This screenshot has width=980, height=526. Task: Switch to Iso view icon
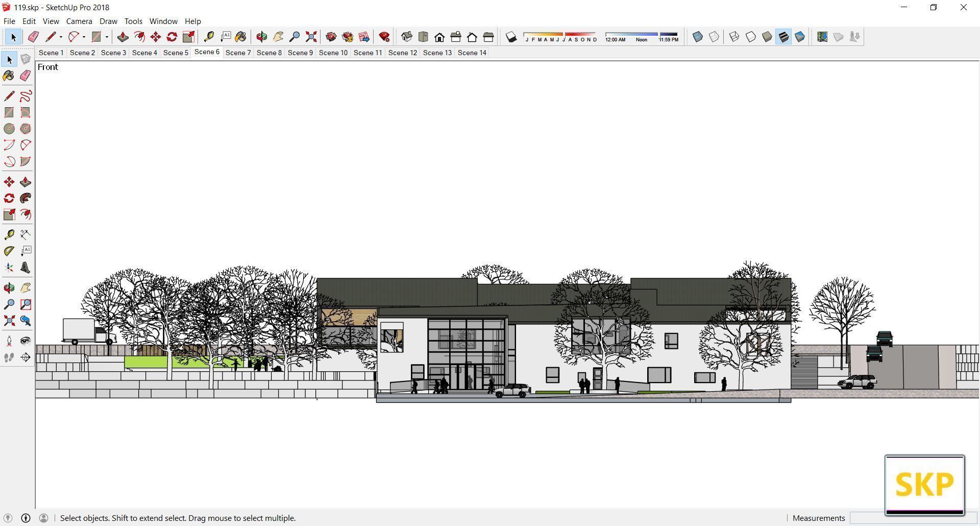click(x=406, y=37)
